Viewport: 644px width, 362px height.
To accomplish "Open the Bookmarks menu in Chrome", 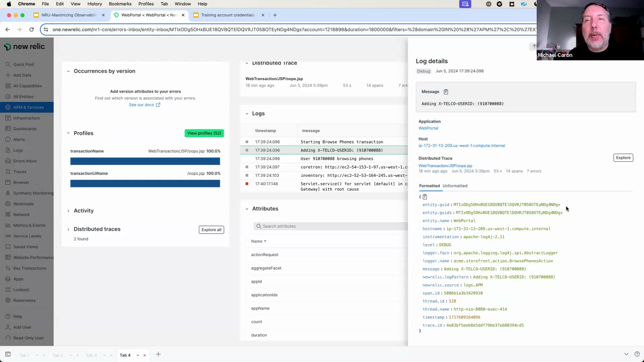I will coord(120,4).
